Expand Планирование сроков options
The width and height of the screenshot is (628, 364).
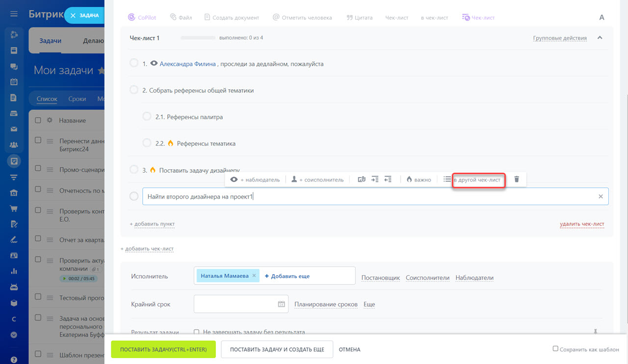pos(326,304)
